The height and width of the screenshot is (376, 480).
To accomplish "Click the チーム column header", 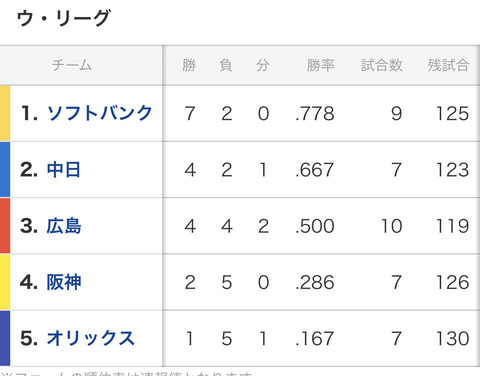I will (x=72, y=65).
